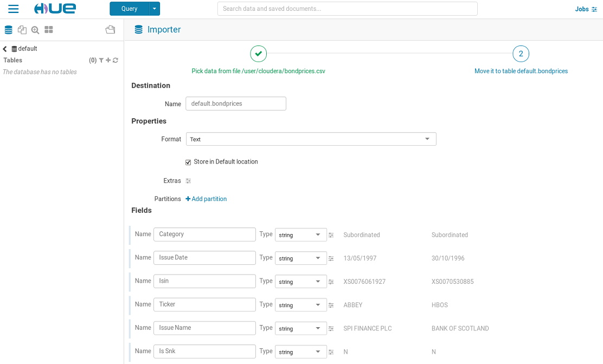Go back from default database
This screenshot has width=603, height=364.
click(5, 49)
